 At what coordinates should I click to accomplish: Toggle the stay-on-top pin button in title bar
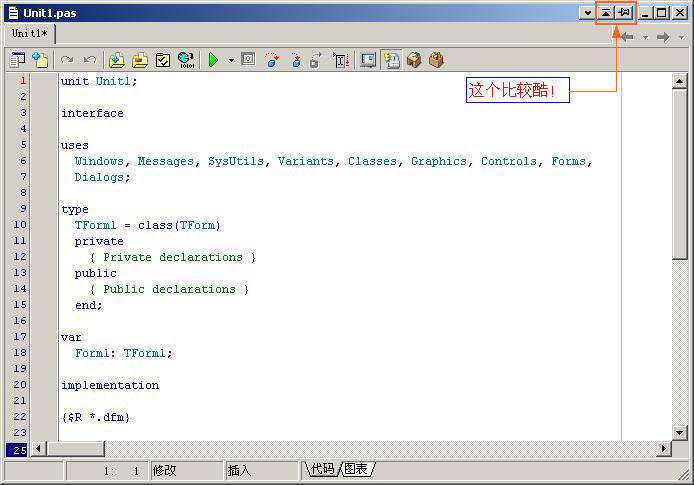point(625,13)
